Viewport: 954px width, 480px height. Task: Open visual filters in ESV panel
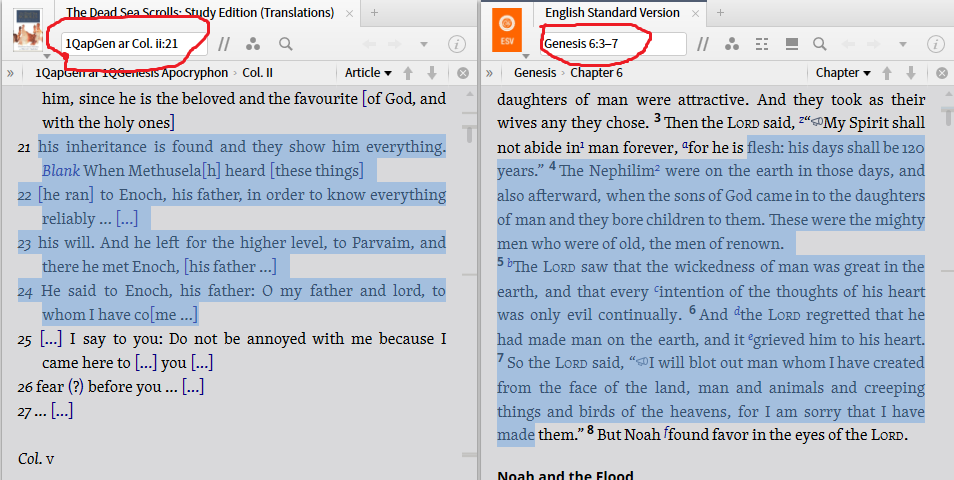pos(732,44)
